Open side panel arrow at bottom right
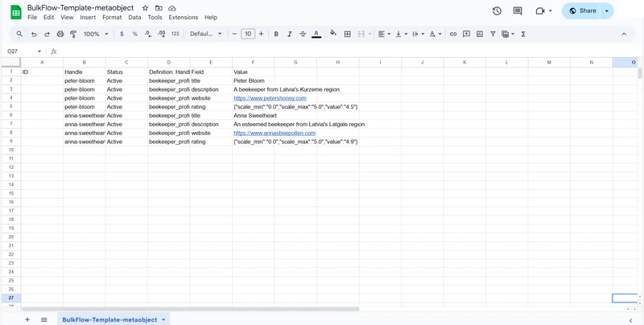 630,320
